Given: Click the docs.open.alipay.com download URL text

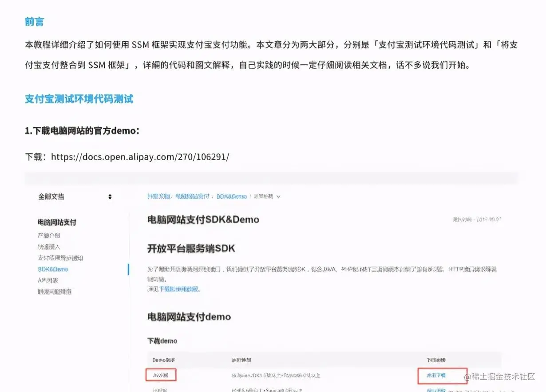Looking at the screenshot, I should (x=140, y=157).
